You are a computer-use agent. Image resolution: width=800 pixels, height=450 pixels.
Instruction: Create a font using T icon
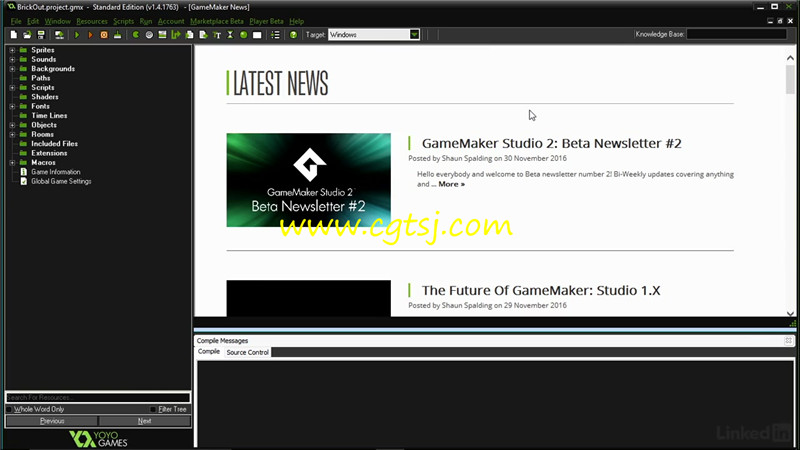(x=217, y=35)
